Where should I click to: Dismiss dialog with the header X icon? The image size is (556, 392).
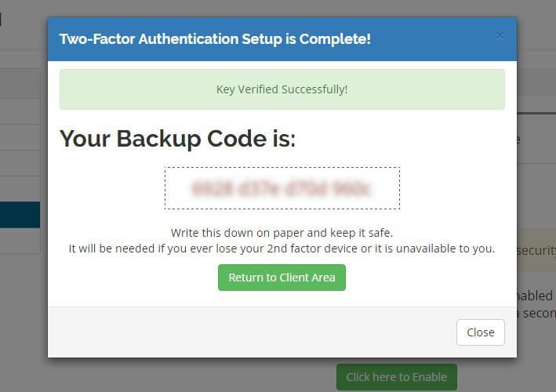click(500, 36)
